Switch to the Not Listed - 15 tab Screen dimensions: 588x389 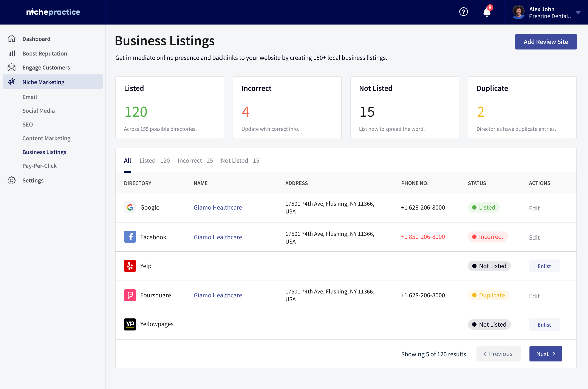(240, 161)
